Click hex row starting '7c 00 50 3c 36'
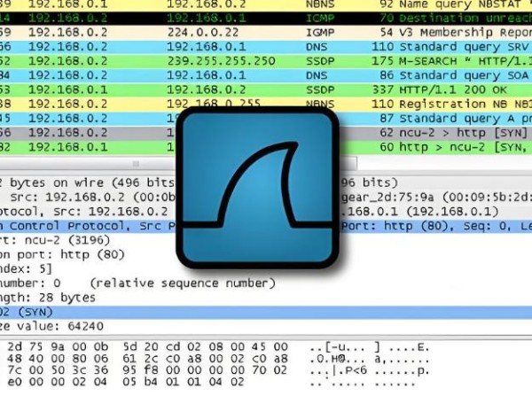 [x=147, y=370]
